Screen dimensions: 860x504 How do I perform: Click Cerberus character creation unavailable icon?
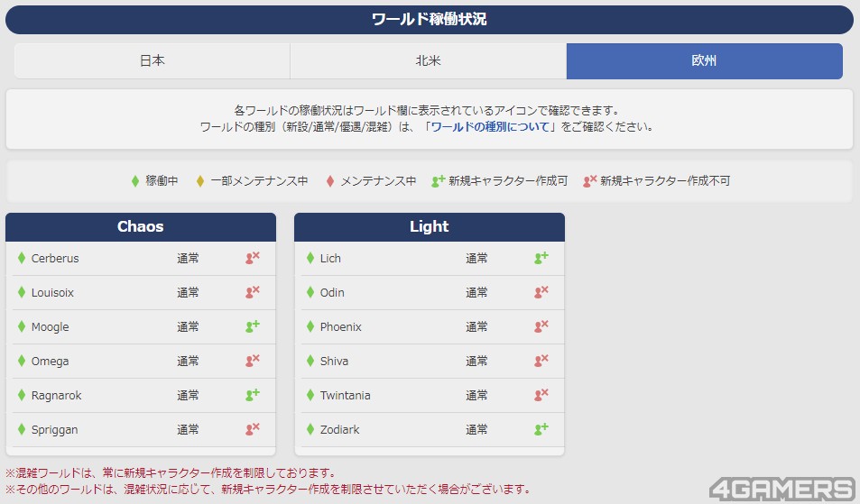click(253, 258)
